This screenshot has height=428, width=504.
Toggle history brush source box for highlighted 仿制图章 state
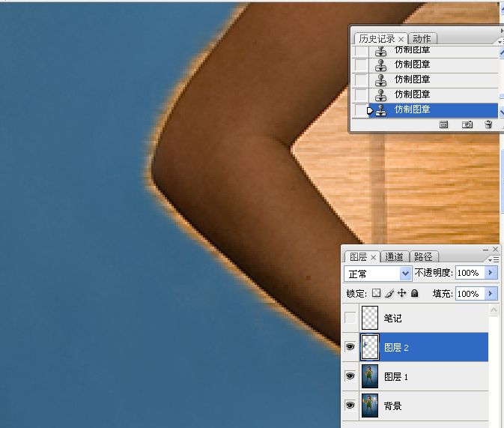point(361,109)
